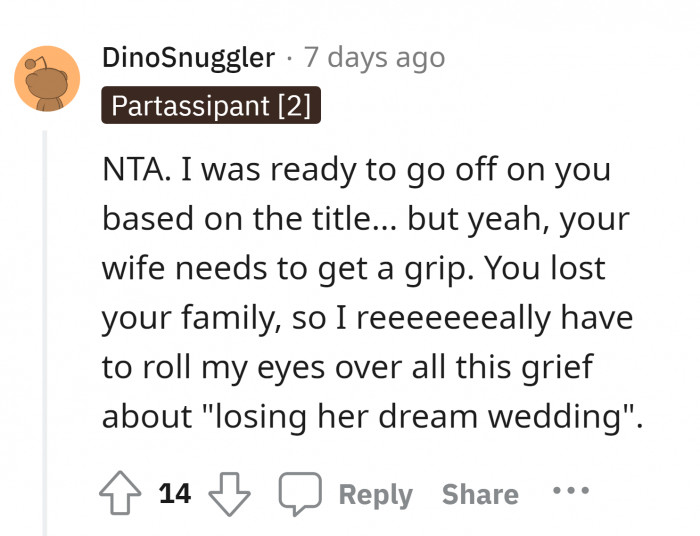The image size is (700, 536).
Task: Open the "7 days ago" timestamp permalink
Action: (373, 58)
